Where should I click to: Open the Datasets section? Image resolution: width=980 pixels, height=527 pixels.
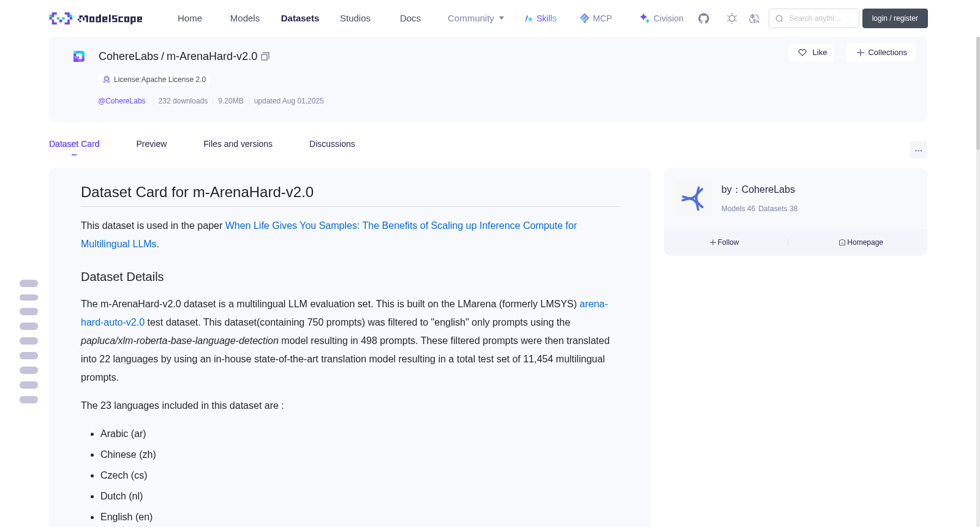pos(300,18)
